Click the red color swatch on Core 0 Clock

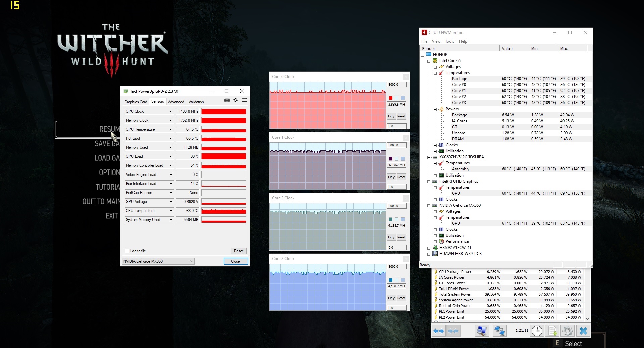point(391,98)
